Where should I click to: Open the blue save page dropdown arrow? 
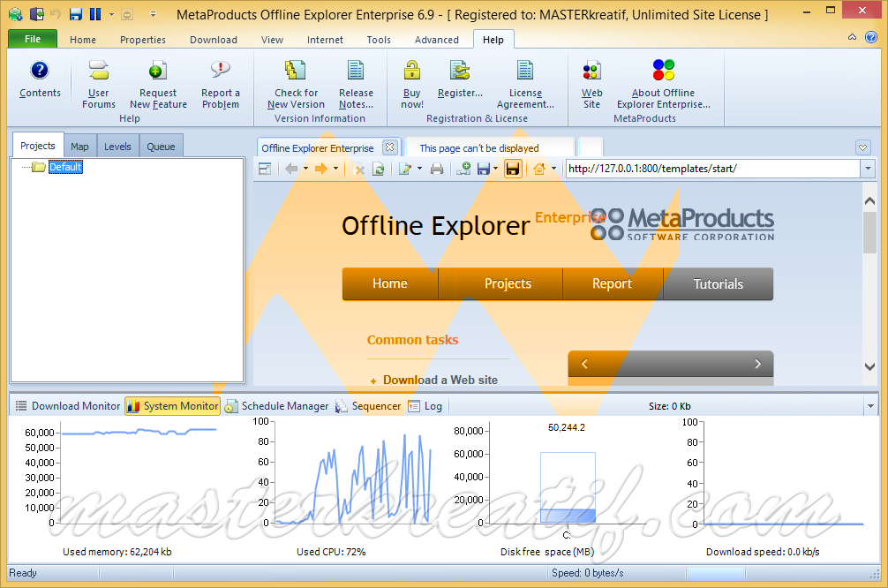(x=495, y=169)
